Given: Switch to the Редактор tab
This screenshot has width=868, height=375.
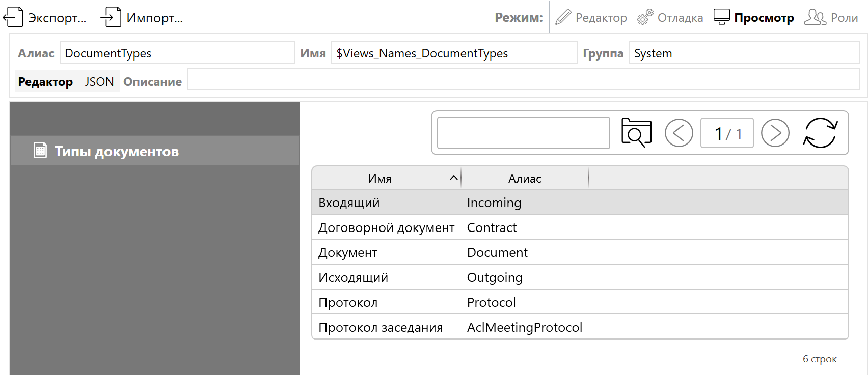Looking at the screenshot, I should coord(45,82).
